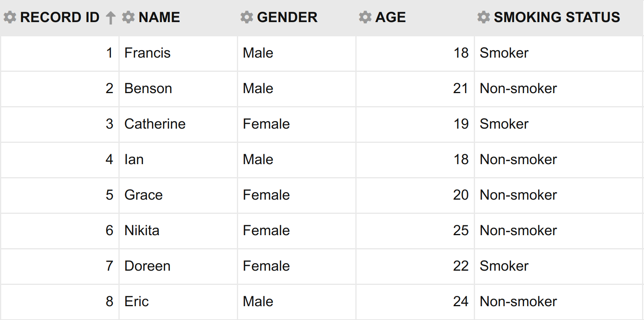
Task: Open the Gender column gear settings
Action: [247, 17]
